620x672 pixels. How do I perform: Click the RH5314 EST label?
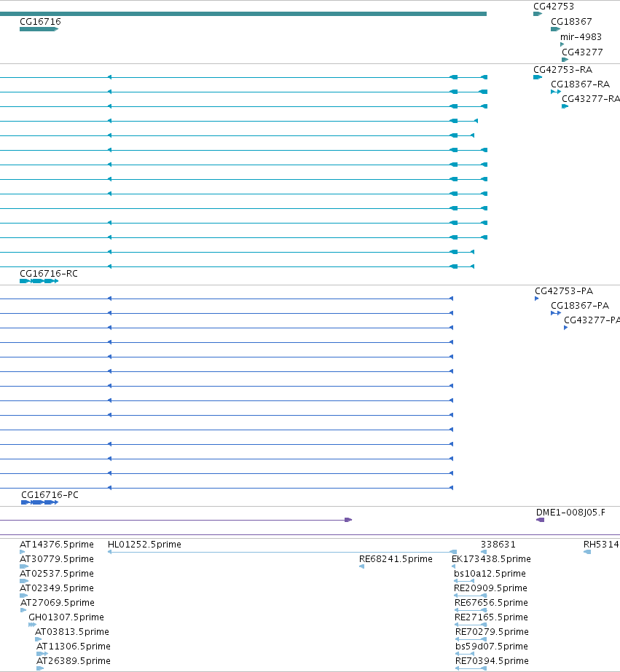coord(601,545)
